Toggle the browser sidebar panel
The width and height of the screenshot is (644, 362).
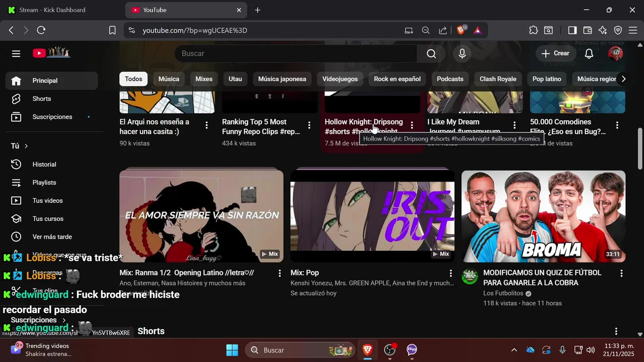(x=572, y=30)
